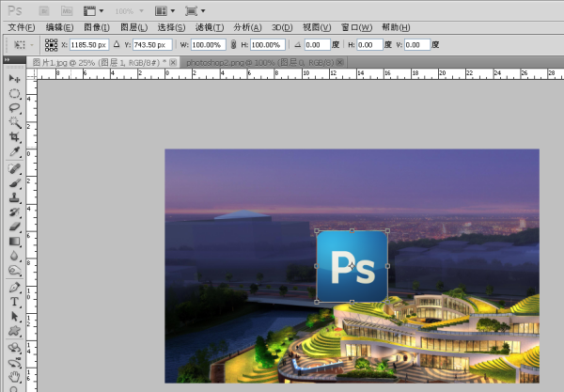Select the 3D Orbit camera tool

[14, 363]
